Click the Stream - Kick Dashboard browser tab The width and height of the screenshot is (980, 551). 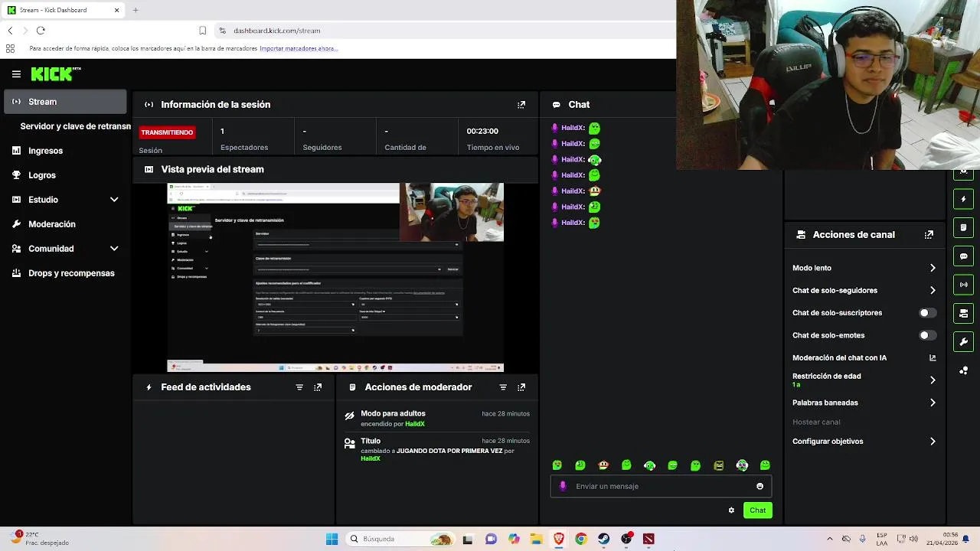pyautogui.click(x=64, y=10)
